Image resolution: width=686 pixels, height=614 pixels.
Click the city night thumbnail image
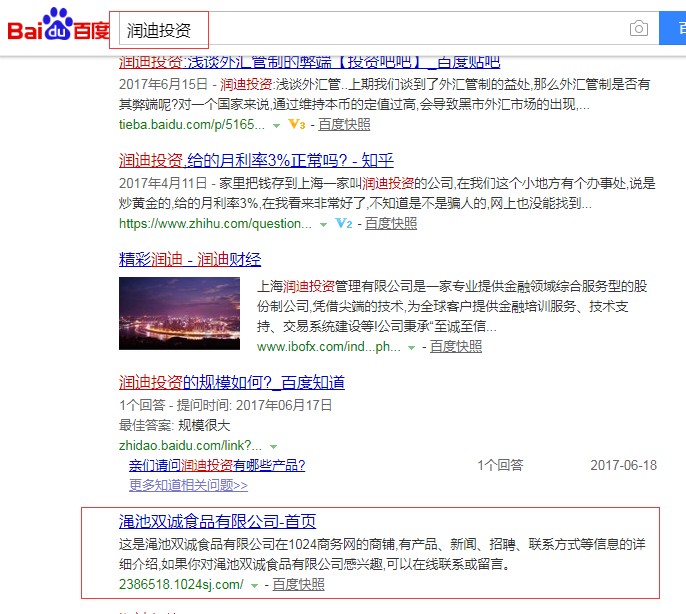click(x=179, y=313)
